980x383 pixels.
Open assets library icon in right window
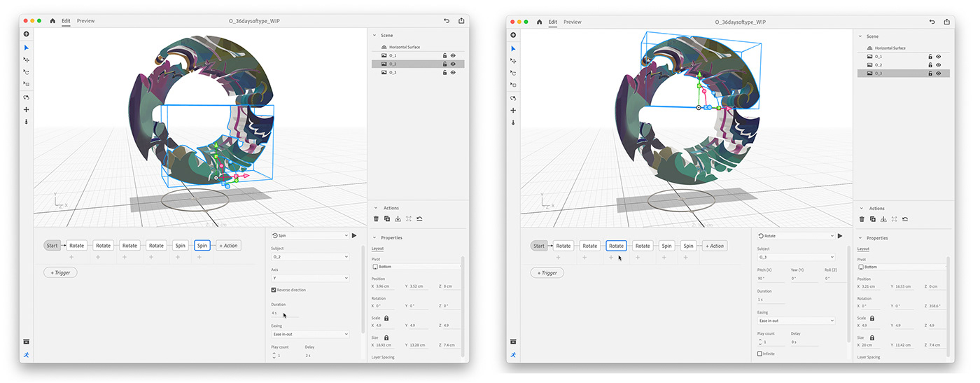tap(513, 342)
